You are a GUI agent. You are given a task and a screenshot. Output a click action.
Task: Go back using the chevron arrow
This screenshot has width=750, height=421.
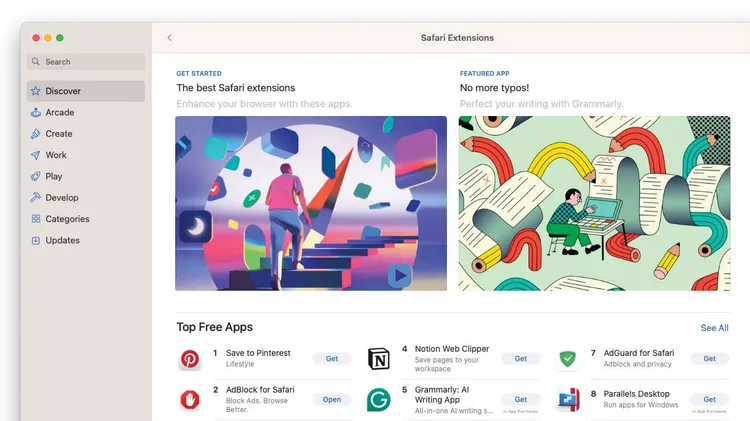169,38
